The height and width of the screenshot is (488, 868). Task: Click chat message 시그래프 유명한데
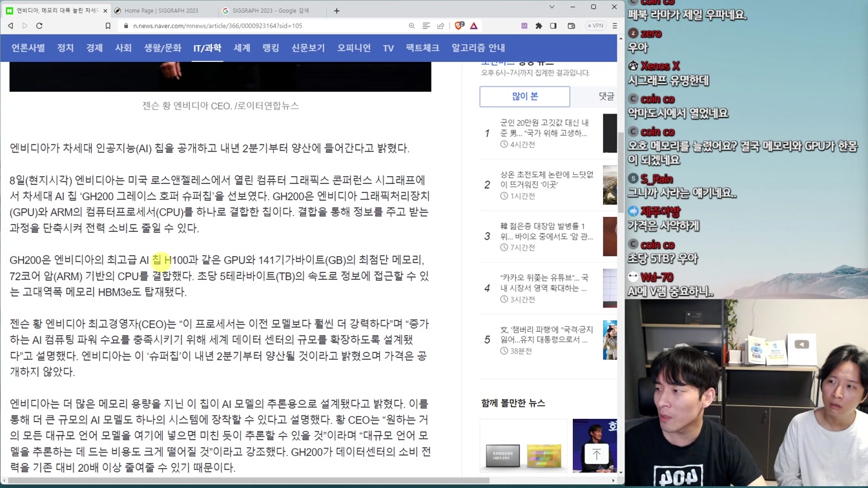point(668,81)
